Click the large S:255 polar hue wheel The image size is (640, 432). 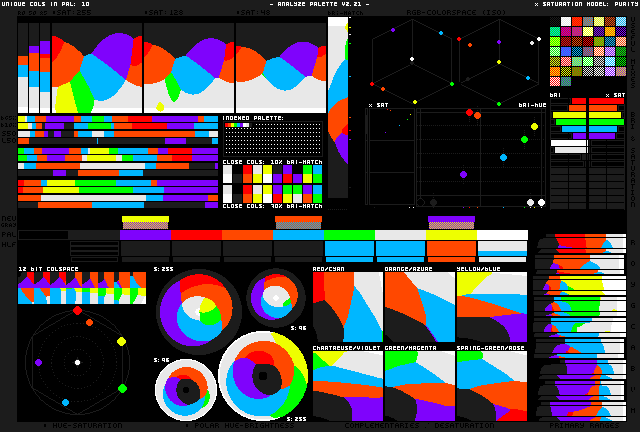[x=196, y=311]
